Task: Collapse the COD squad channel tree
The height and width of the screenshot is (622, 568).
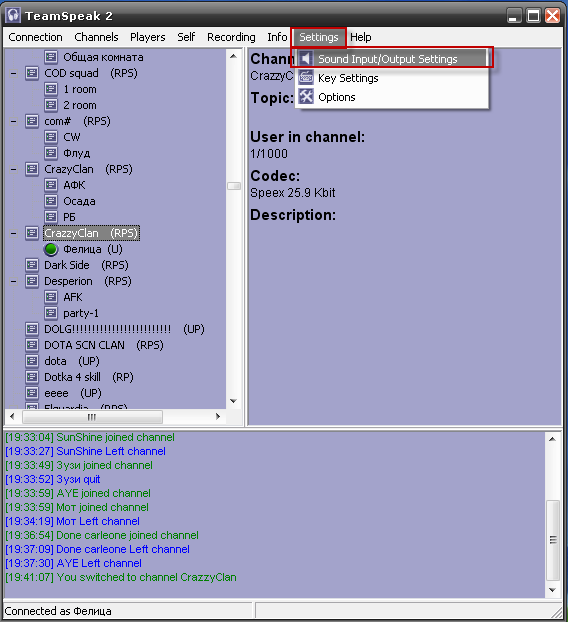Action: [x=14, y=73]
